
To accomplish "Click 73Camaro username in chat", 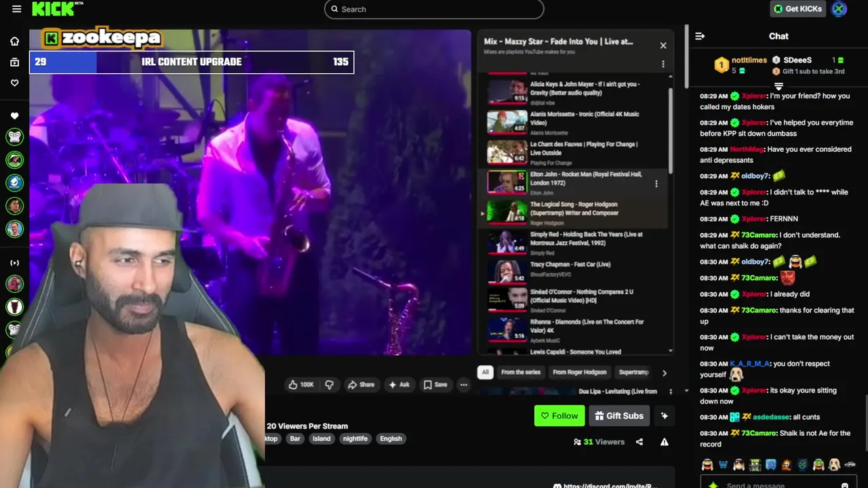I will [x=759, y=235].
